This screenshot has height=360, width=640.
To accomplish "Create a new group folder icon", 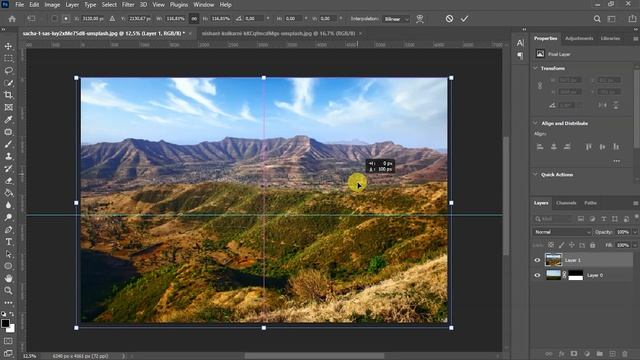I will pos(599,353).
